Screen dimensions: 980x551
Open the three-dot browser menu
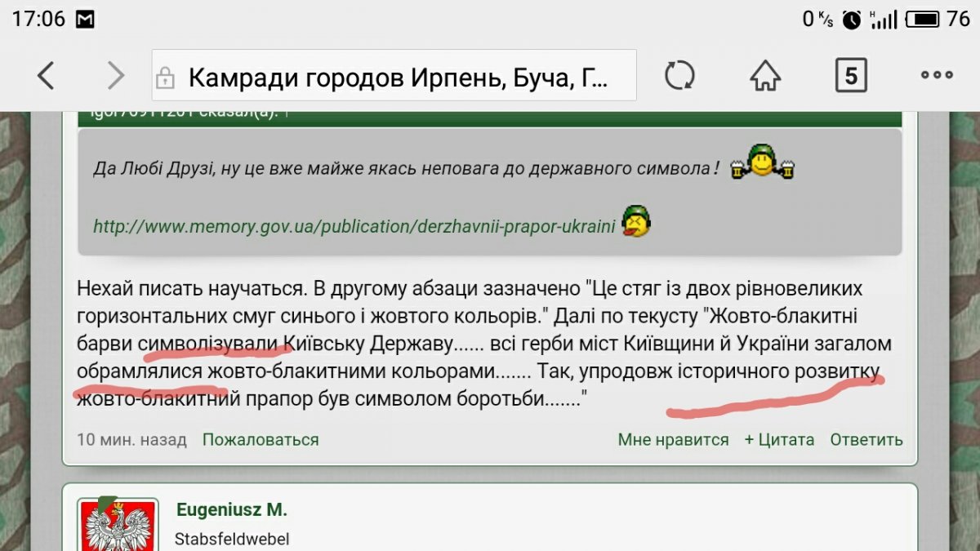(x=937, y=75)
